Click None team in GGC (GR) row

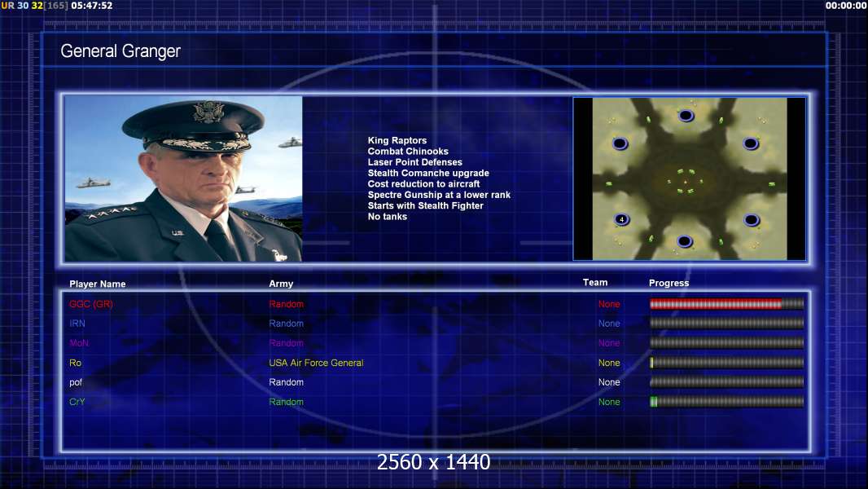click(x=609, y=304)
